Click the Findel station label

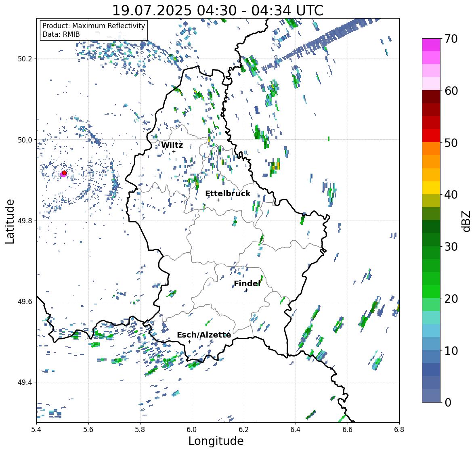point(247,283)
